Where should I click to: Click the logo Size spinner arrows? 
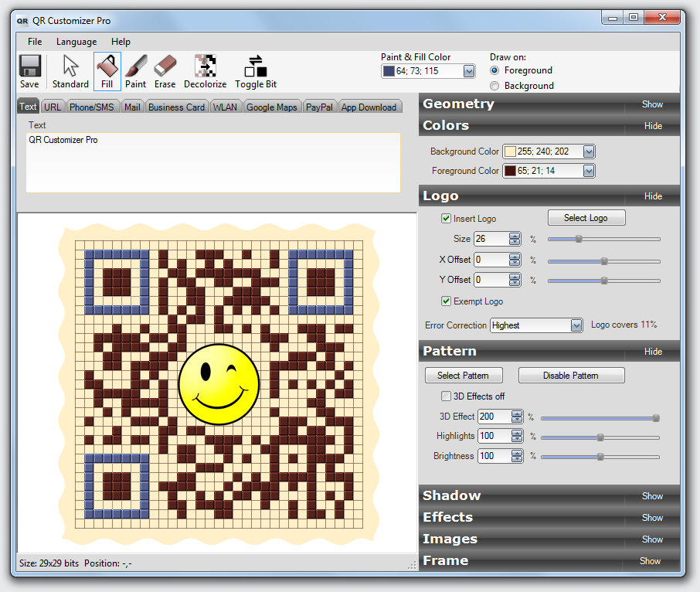pyautogui.click(x=515, y=239)
